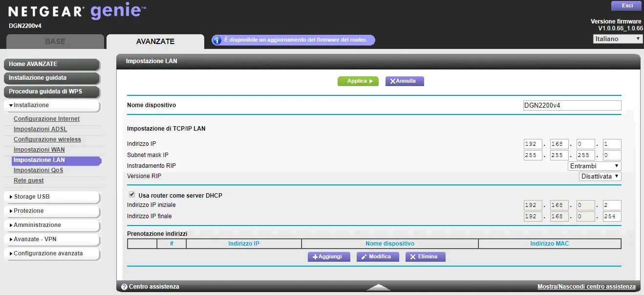Click last octet of Indirizzo IP
The height and width of the screenshot is (295, 644).
pyautogui.click(x=612, y=144)
